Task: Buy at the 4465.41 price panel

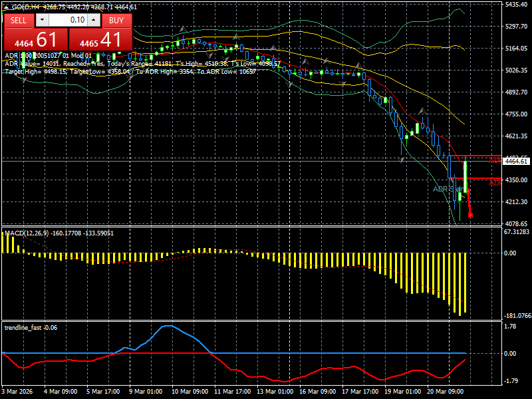Action: 100,39
